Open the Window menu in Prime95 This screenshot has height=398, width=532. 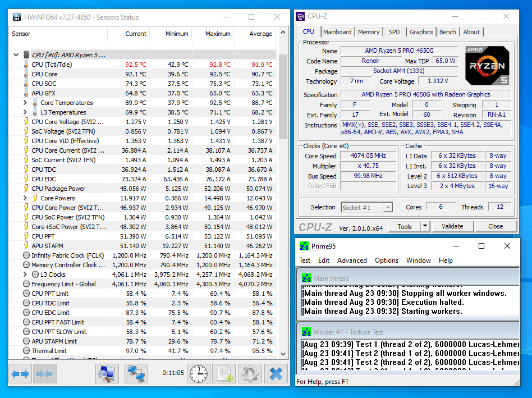(419, 260)
